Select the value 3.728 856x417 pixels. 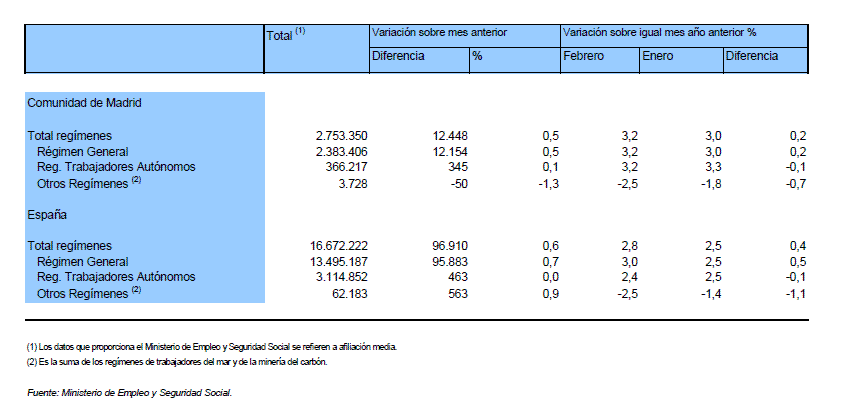353,184
